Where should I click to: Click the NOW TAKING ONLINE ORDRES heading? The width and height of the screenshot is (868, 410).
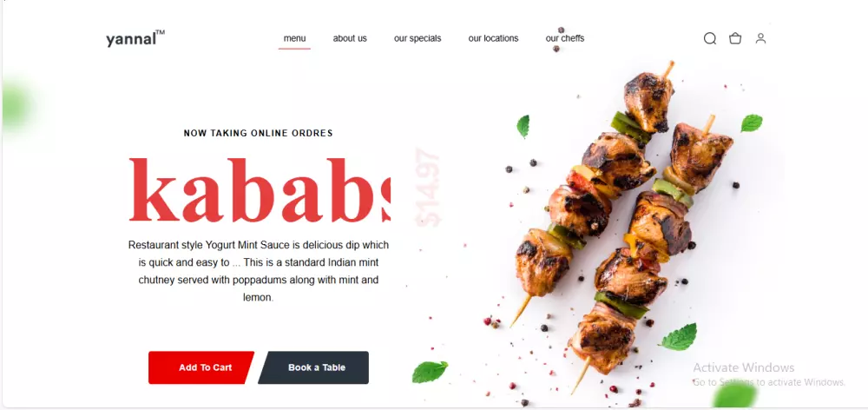click(258, 133)
